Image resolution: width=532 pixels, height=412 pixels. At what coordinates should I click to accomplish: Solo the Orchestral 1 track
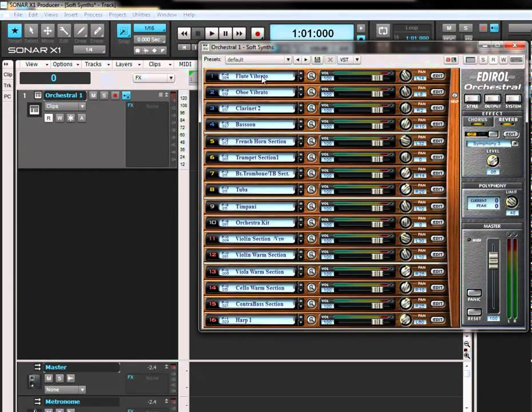tap(104, 96)
